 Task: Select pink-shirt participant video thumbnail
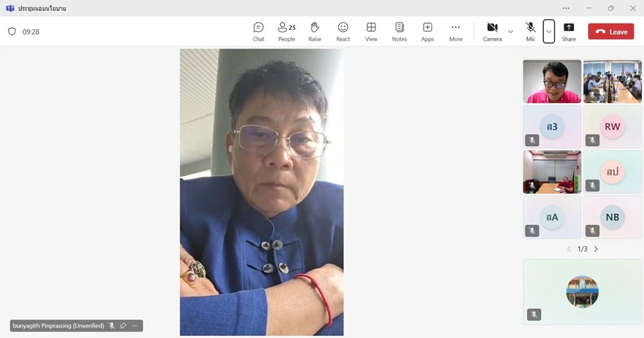tap(552, 81)
